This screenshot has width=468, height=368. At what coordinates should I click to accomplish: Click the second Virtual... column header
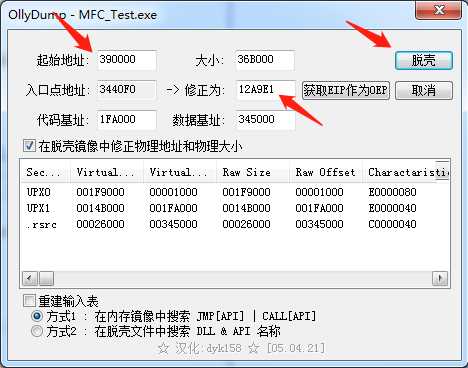(180, 172)
